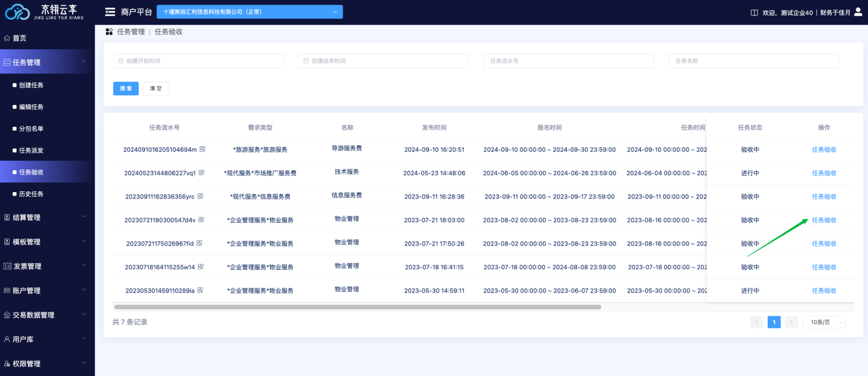The width and height of the screenshot is (868, 376).
Task: Go to 历史任务 in sidebar
Action: [31, 194]
